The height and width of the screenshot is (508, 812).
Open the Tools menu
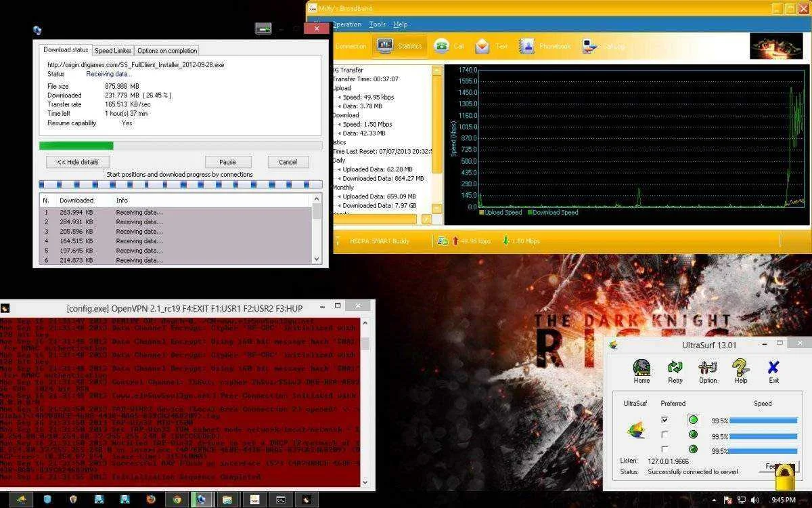pyautogui.click(x=378, y=24)
